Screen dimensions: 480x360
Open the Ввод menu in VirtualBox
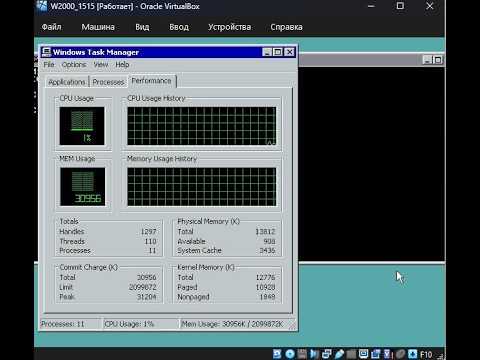[x=179, y=27]
